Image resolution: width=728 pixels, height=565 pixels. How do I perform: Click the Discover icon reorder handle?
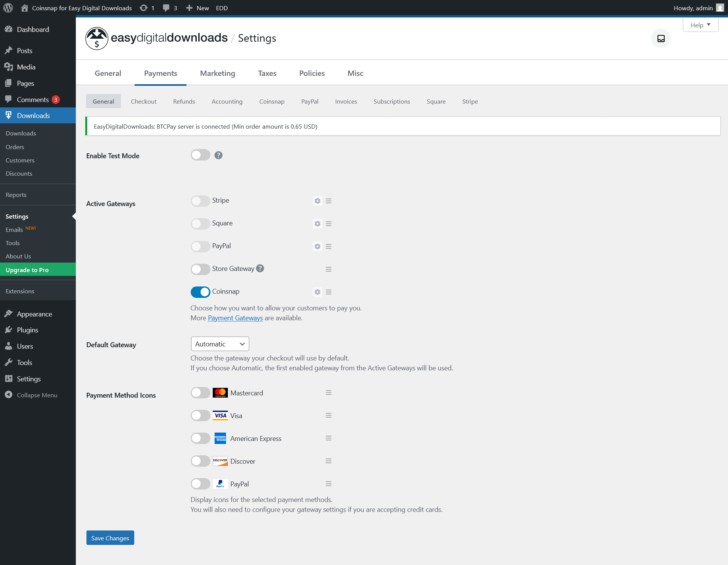click(329, 461)
